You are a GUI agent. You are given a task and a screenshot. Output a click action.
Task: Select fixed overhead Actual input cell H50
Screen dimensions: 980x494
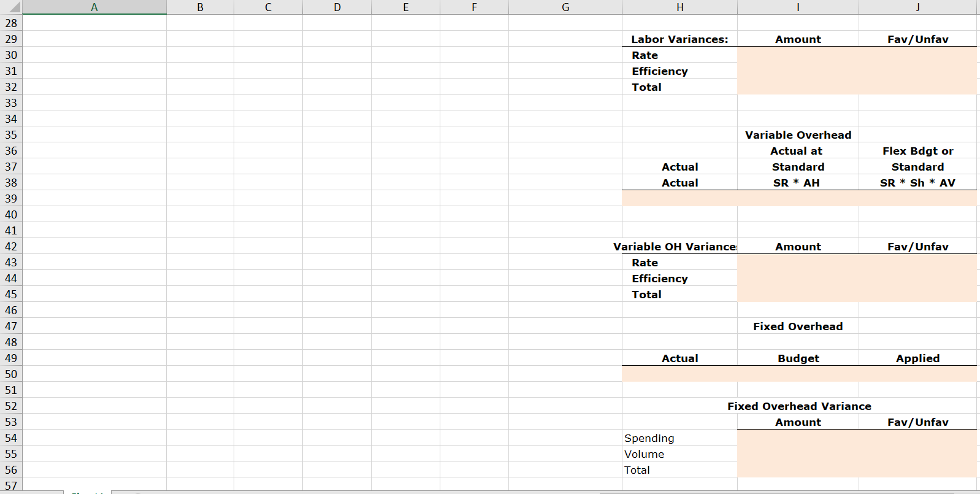coord(679,374)
